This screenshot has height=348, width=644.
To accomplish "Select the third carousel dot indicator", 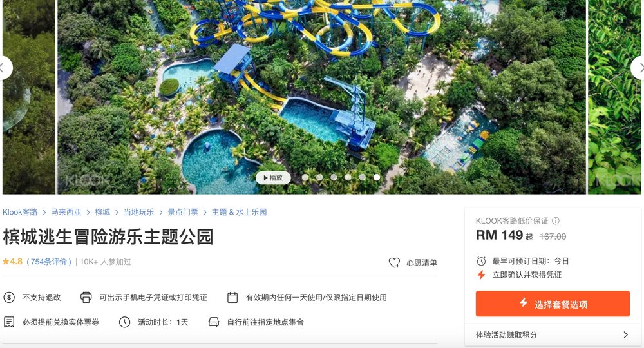I will [x=334, y=177].
